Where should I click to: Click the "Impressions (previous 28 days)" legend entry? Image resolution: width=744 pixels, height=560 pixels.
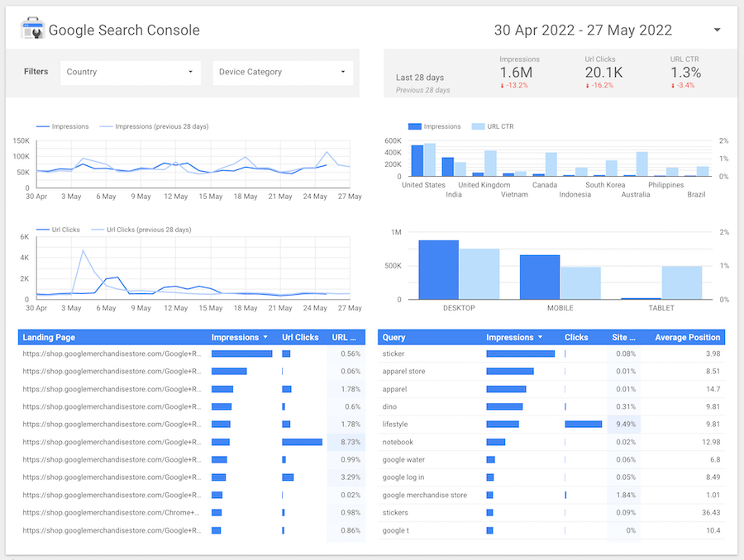click(155, 126)
